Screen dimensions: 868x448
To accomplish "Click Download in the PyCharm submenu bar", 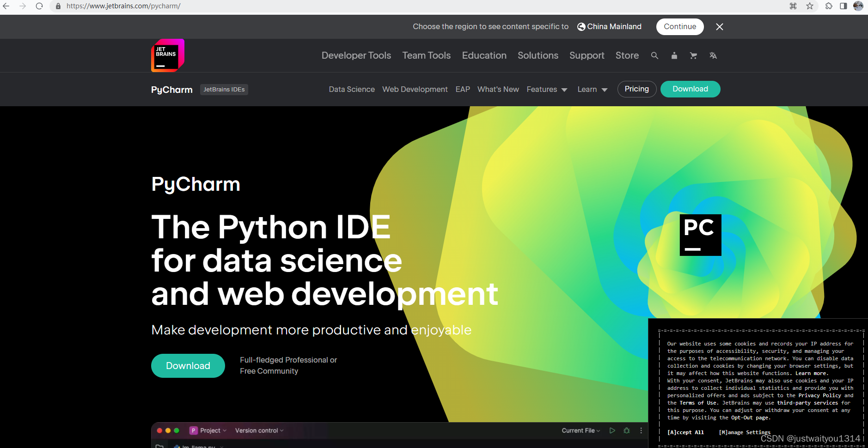I will tap(691, 89).
